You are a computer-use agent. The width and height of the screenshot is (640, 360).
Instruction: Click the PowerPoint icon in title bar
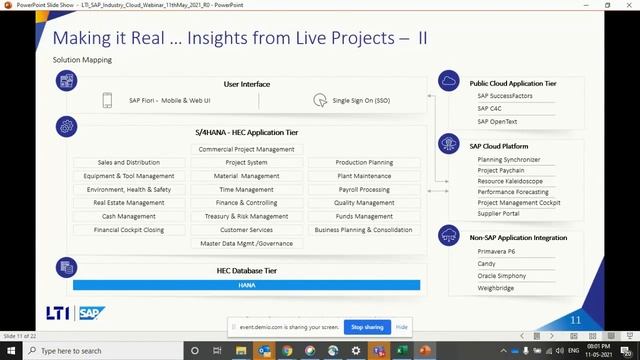(8, 5)
